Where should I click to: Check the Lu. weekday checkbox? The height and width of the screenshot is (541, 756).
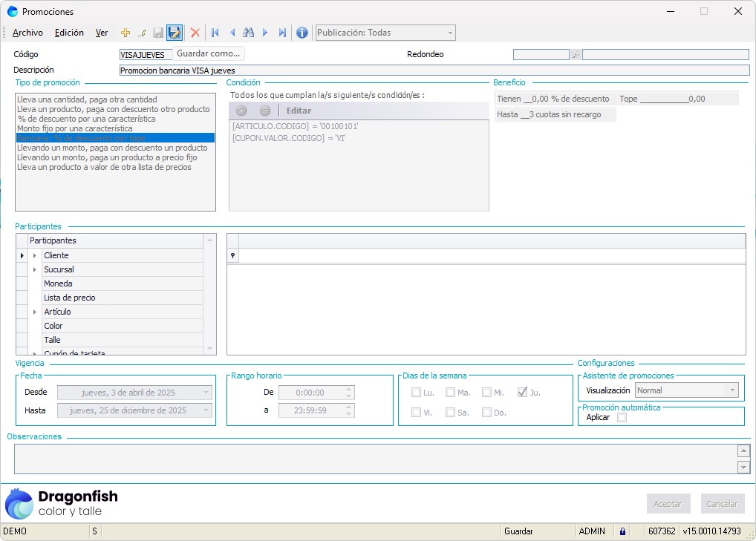(417, 393)
